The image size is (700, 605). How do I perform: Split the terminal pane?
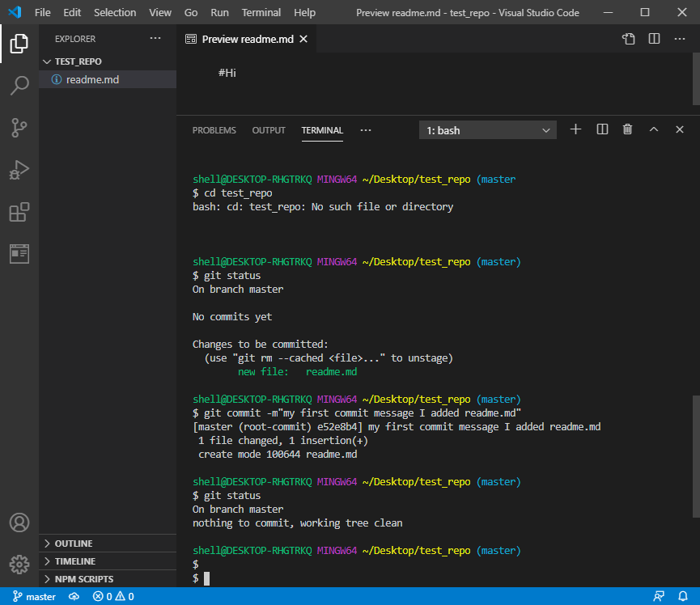pyautogui.click(x=602, y=129)
